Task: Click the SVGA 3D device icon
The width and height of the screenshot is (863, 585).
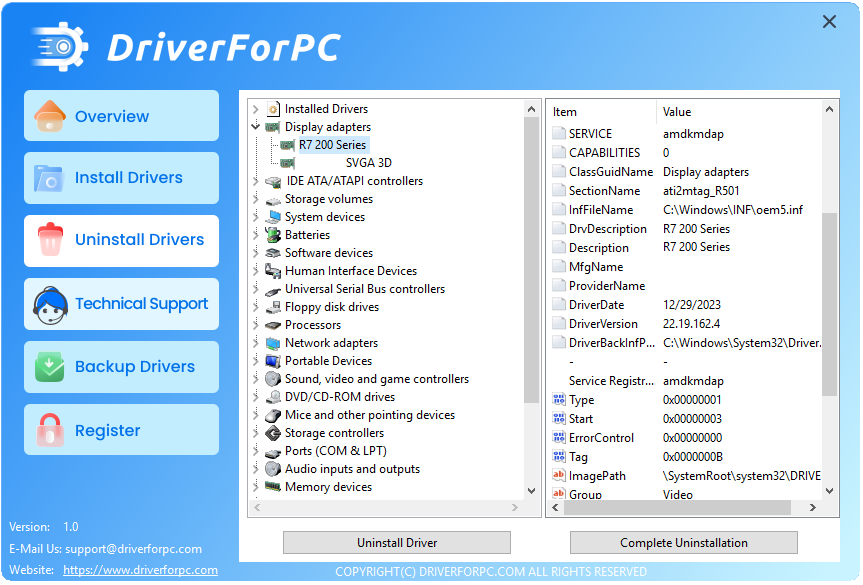Action: [x=287, y=163]
